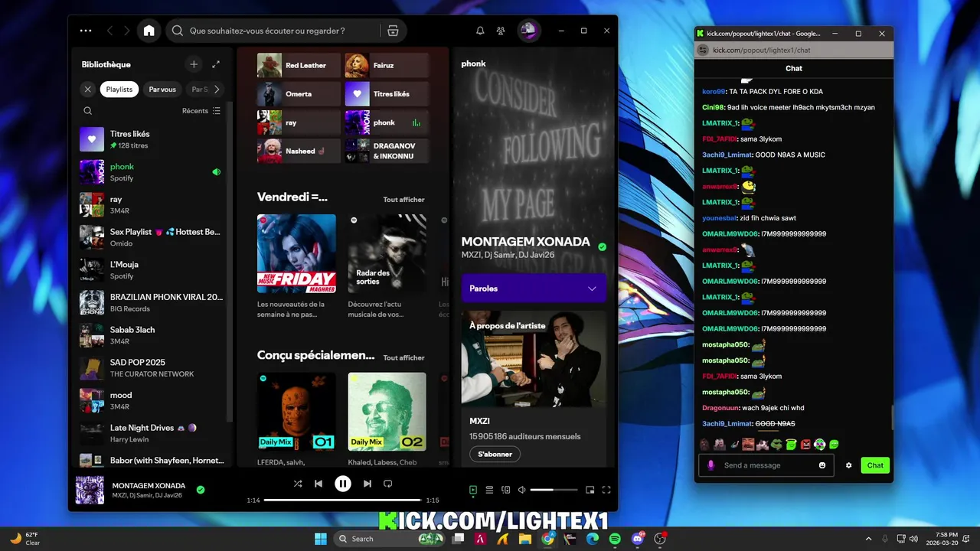The height and width of the screenshot is (551, 980).
Task: Open the Browse icon in search bar
Action: 393,31
